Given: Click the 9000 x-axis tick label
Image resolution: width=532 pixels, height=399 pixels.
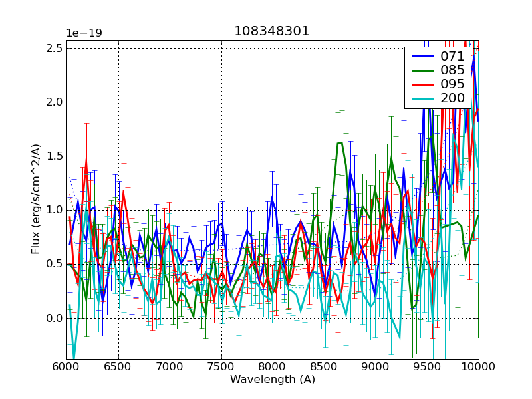Looking at the screenshot, I should pos(376,368).
